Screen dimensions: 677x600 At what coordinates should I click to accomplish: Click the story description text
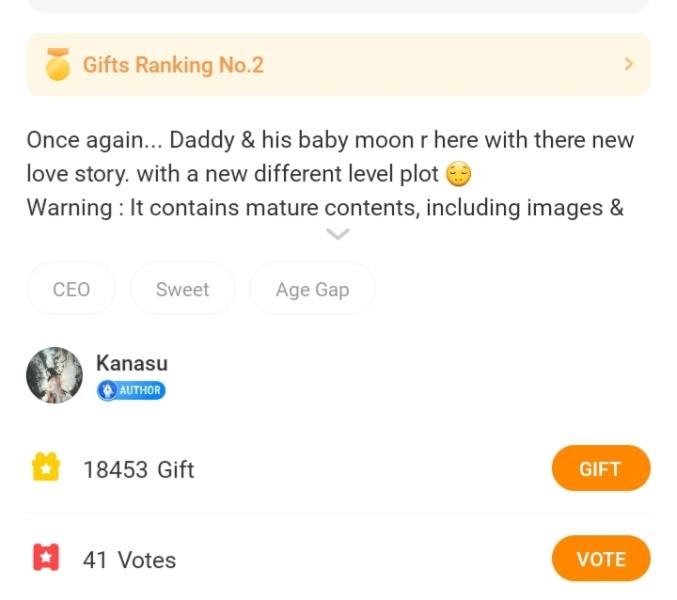(x=330, y=140)
